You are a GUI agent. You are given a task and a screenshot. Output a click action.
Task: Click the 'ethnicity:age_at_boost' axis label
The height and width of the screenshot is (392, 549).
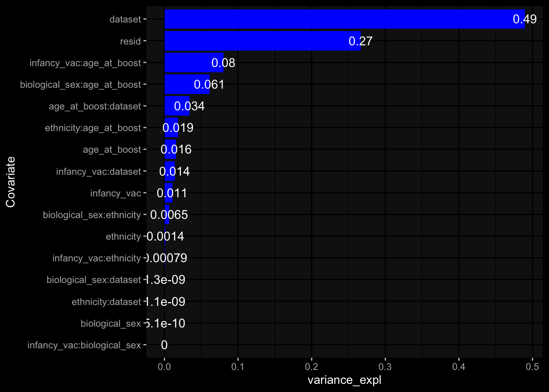(93, 128)
